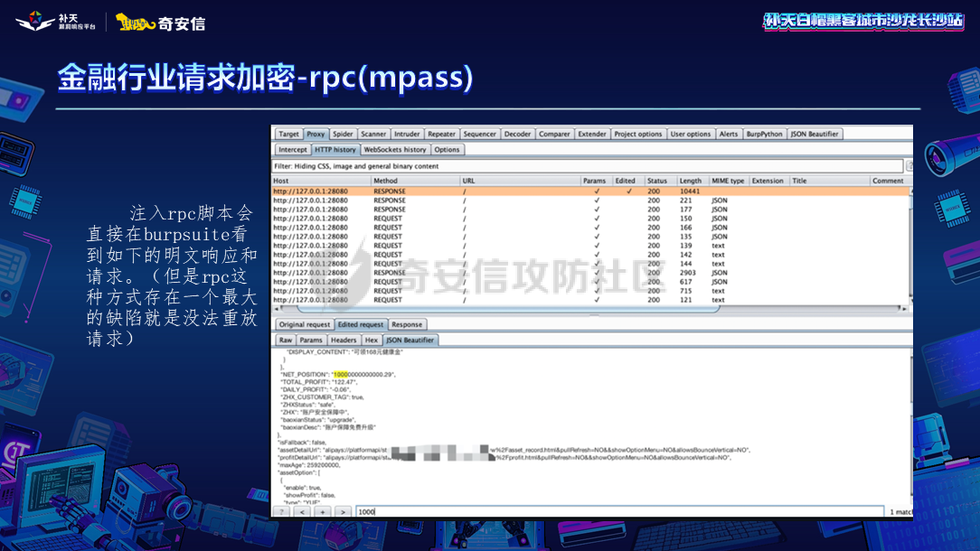
Task: Click the filter help icon beside filter bar
Action: coord(909,166)
